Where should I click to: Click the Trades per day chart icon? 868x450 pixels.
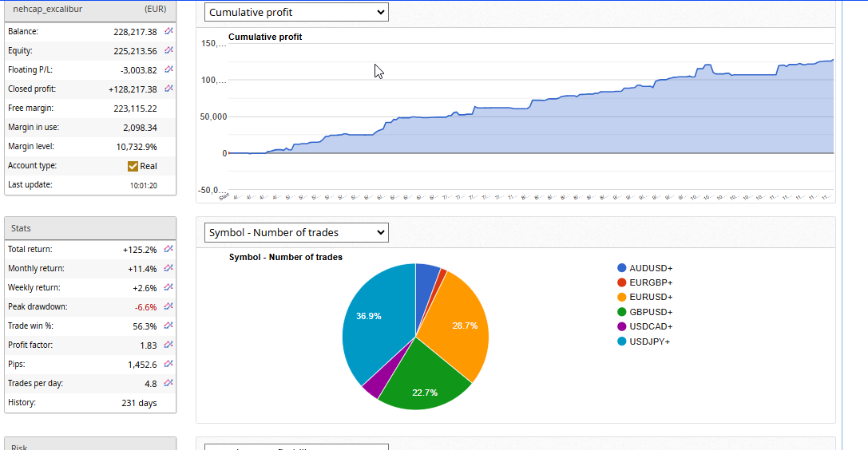[x=168, y=383]
